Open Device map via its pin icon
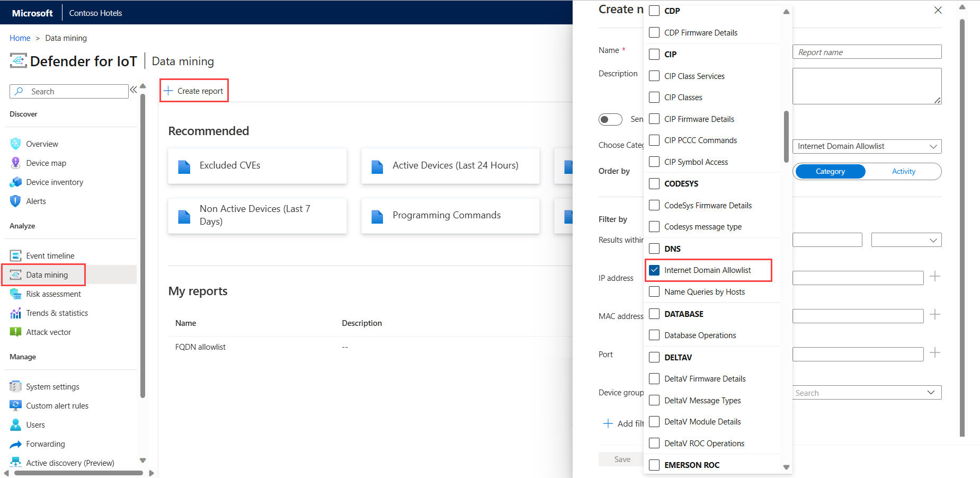The height and width of the screenshot is (478, 980). pyautogui.click(x=15, y=163)
